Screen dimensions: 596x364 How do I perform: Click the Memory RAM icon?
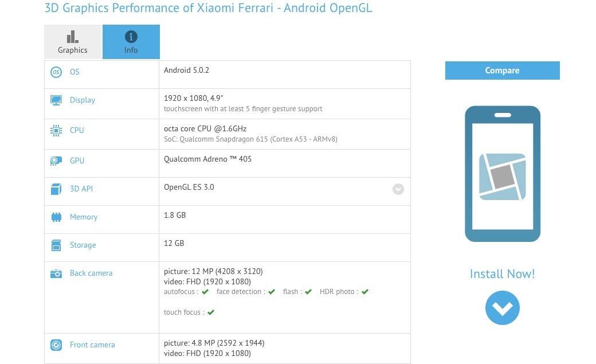(x=56, y=217)
